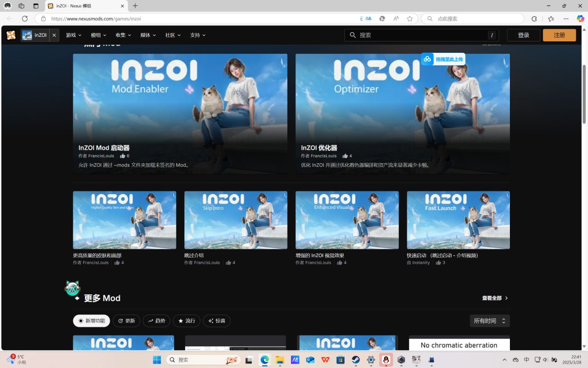Add page to favorites star icon

[410, 18]
